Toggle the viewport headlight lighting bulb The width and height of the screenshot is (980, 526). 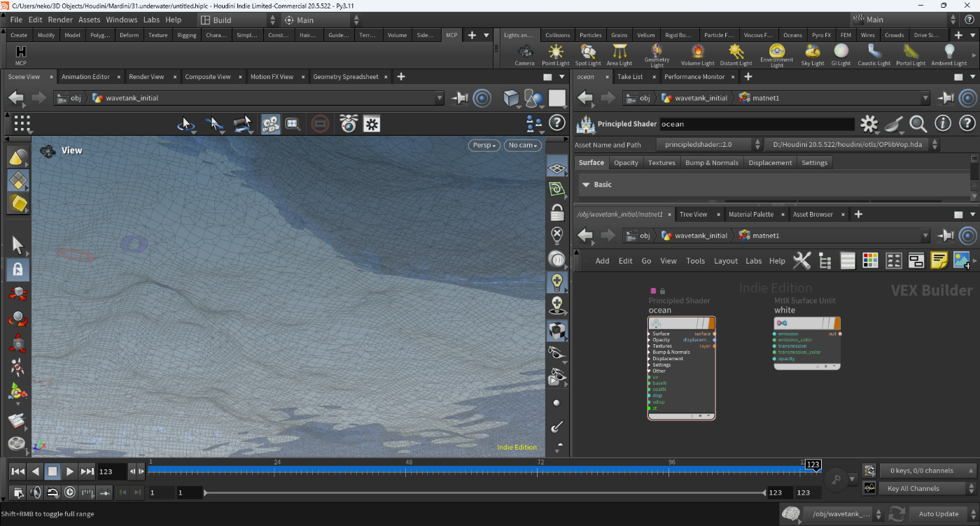556,282
